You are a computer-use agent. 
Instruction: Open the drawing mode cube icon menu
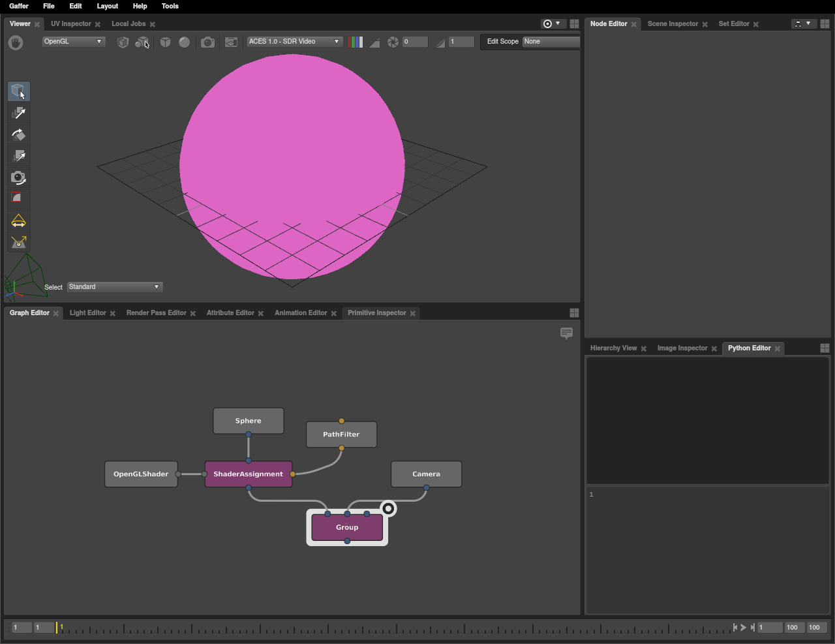coord(123,42)
